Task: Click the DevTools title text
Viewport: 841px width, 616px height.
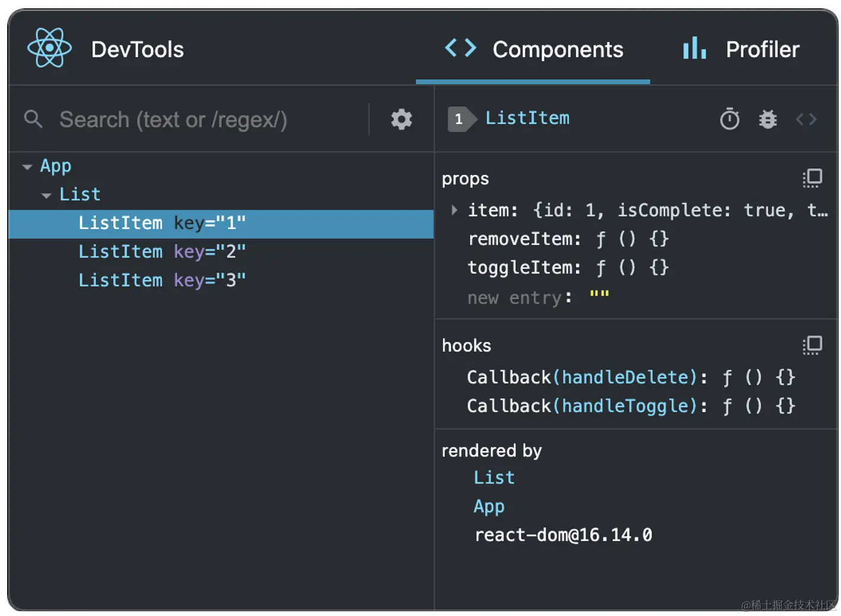Action: click(137, 49)
